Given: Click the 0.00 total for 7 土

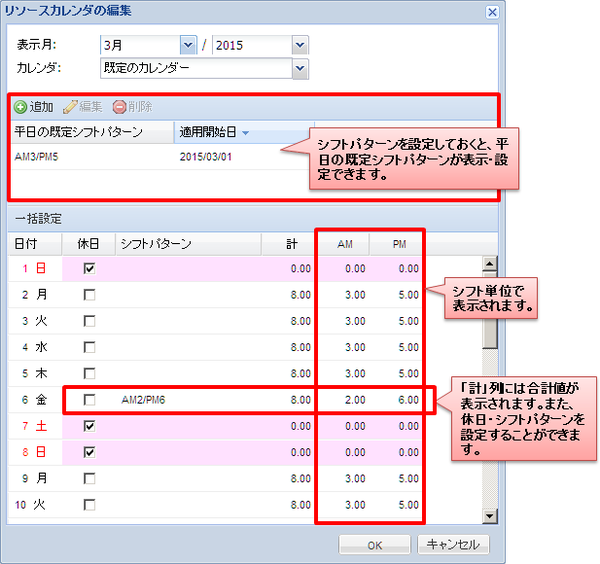Looking at the screenshot, I should pyautogui.click(x=301, y=426).
